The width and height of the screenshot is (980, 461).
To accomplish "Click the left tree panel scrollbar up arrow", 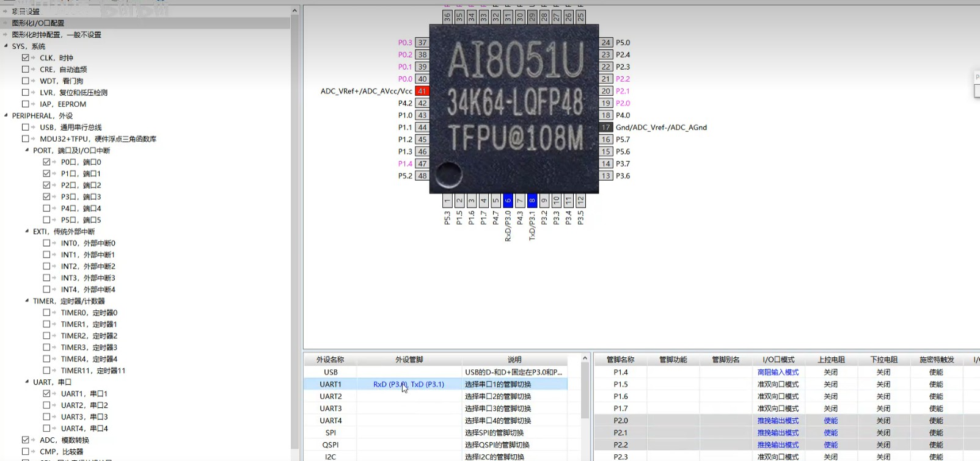I will click(x=294, y=10).
